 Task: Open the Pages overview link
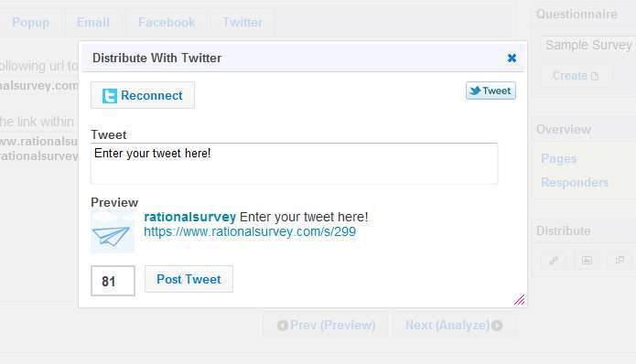pos(558,158)
